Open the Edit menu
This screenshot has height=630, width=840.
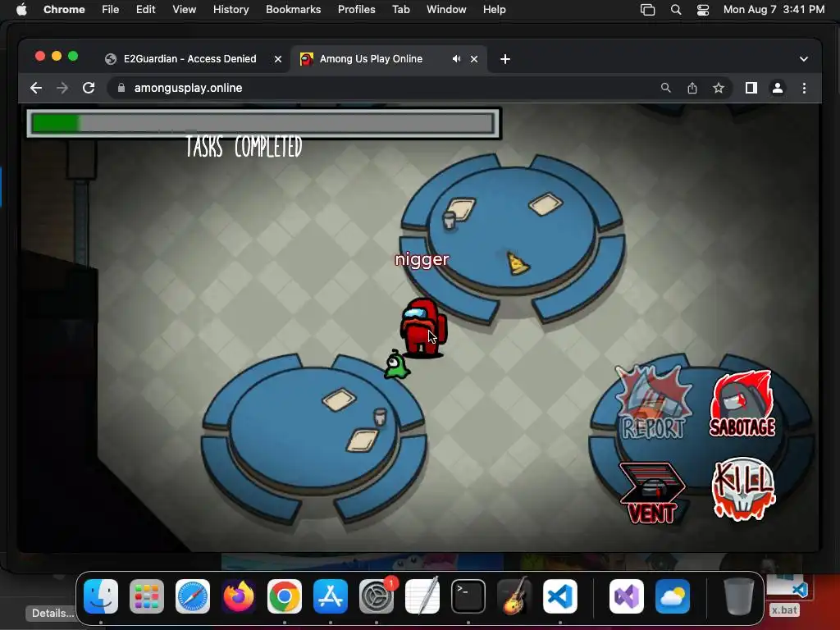pos(146,10)
